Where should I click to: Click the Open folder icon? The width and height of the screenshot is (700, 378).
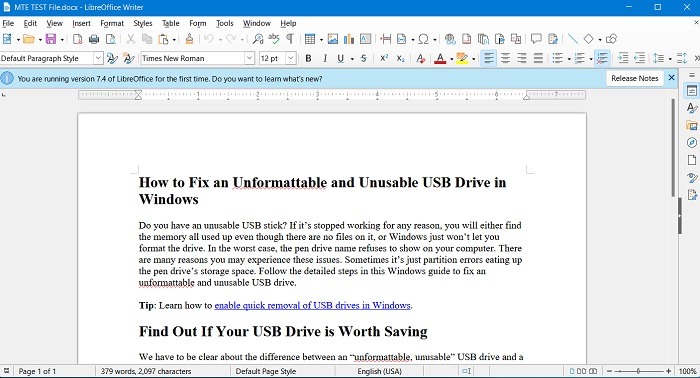pos(29,39)
